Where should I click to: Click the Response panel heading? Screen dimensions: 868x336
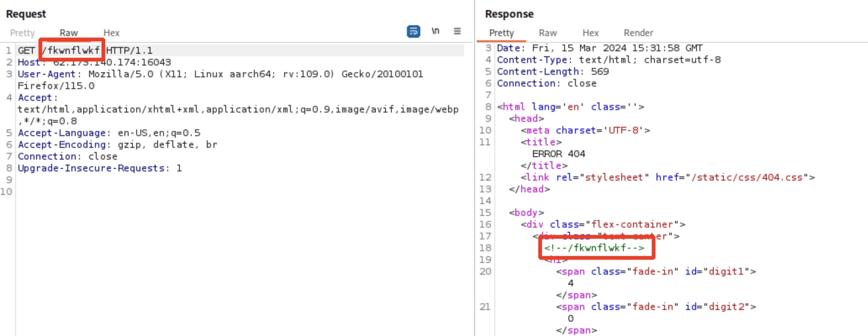point(509,14)
